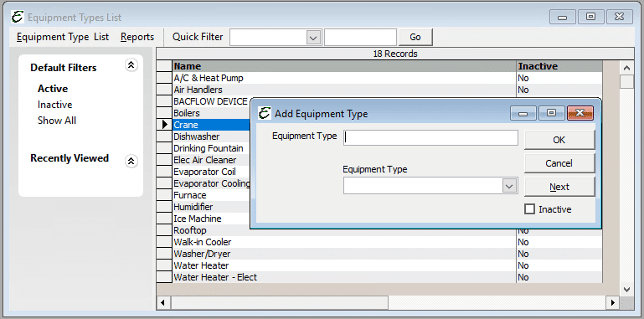Toggle the Inactive checkbox
Screen dimensions: 644x319
530,209
